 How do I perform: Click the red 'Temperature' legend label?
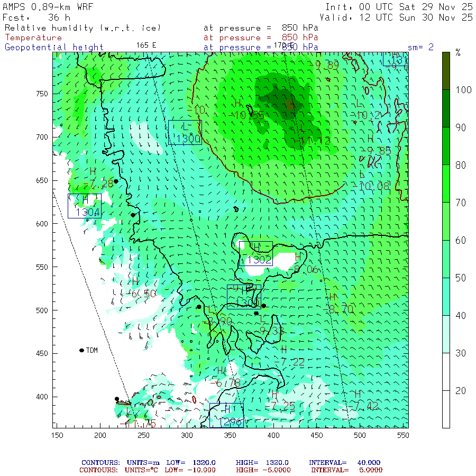tap(33, 38)
